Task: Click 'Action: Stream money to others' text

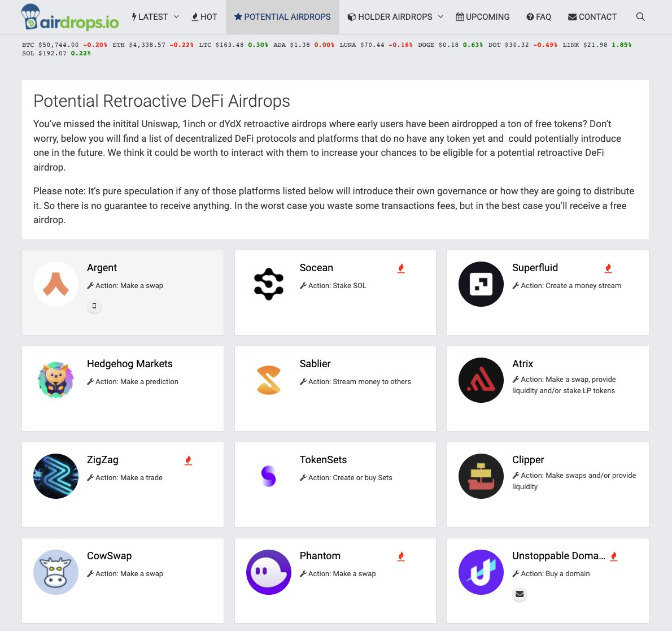Action: pos(355,381)
